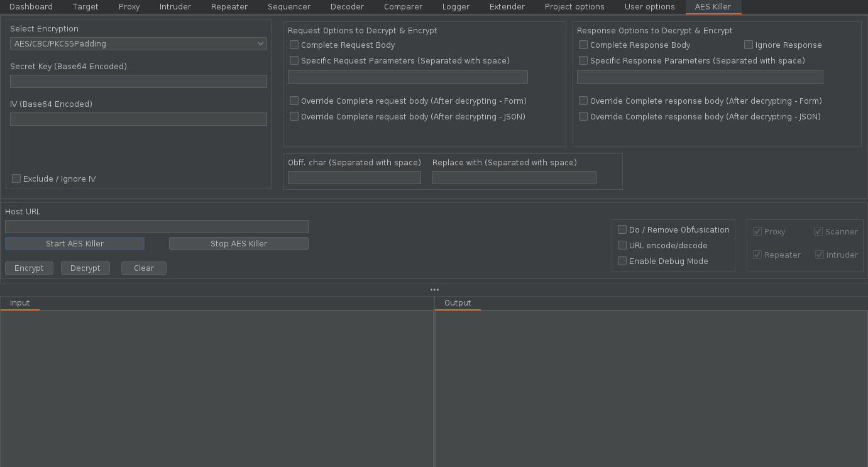Click inside the Input text area
Screen dimensions: 868x467
pos(217,389)
